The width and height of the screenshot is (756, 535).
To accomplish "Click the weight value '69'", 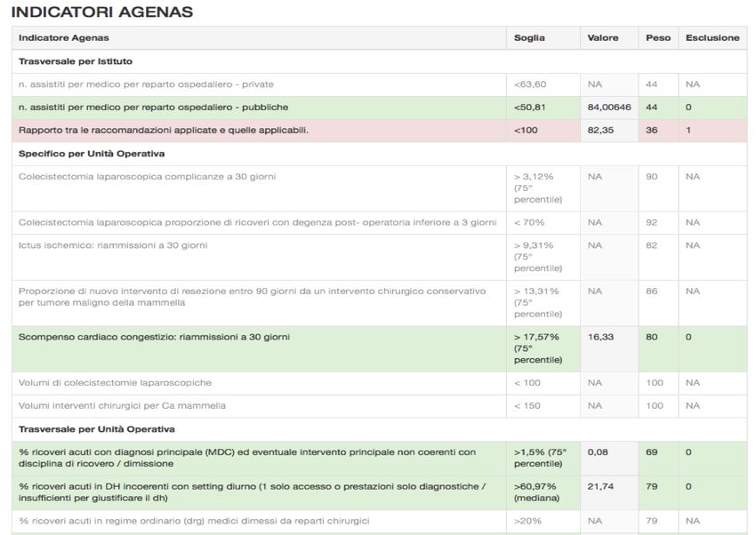I will pyautogui.click(x=651, y=452).
